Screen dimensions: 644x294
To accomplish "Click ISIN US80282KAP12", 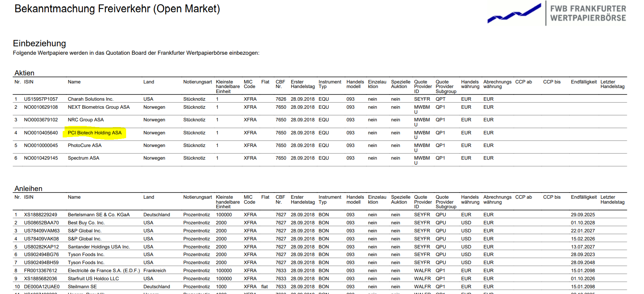I will [41, 247].
